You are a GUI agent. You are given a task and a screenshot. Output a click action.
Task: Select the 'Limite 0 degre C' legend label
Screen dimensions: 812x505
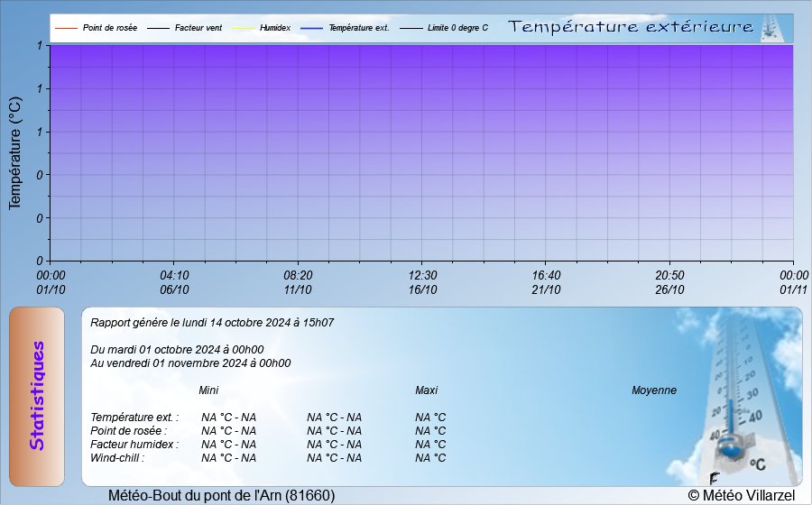(x=457, y=28)
